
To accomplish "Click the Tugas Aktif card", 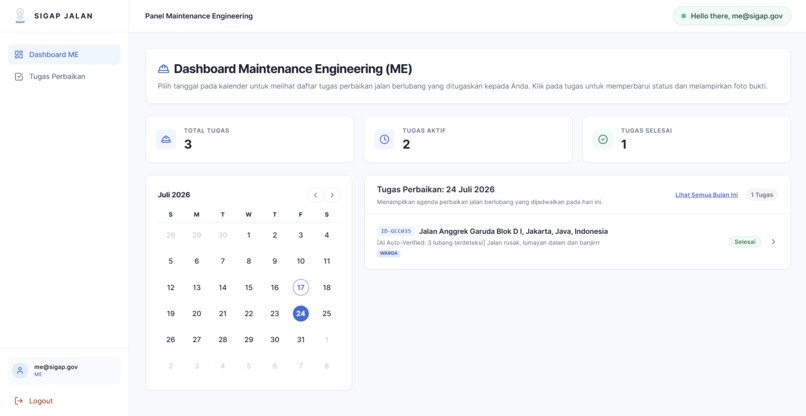I will point(468,139).
